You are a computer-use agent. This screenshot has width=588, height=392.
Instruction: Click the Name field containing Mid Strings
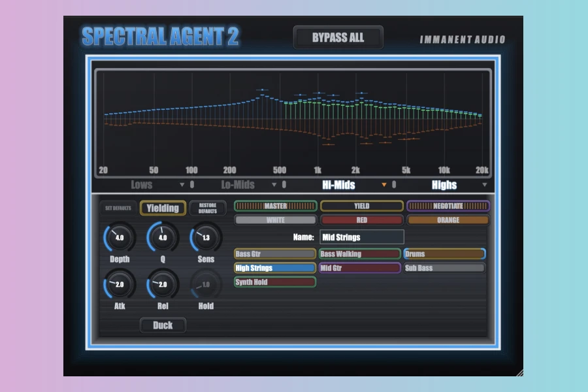point(362,237)
